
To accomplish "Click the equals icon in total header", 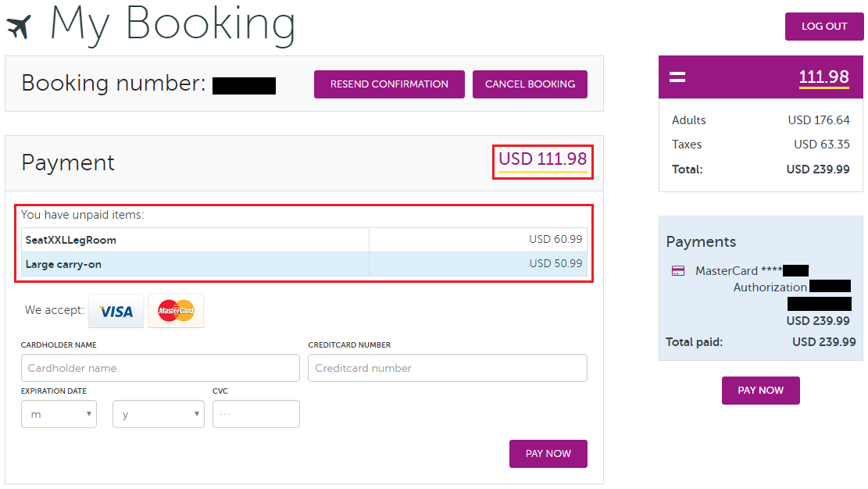I will (x=677, y=77).
